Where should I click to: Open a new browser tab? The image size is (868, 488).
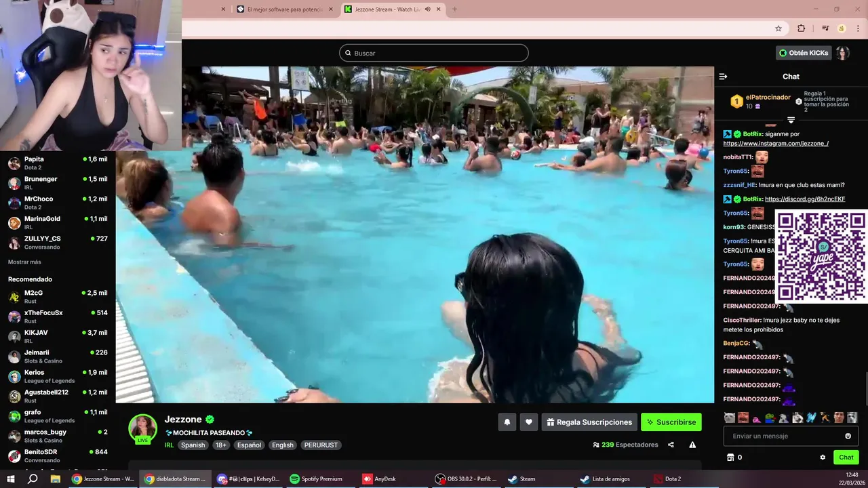coord(454,9)
